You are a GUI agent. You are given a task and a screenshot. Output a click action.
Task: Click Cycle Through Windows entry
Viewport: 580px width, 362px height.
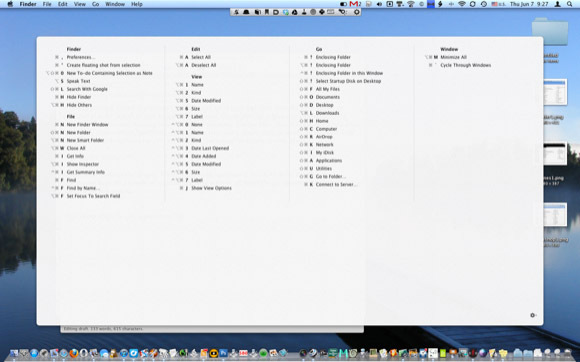[x=465, y=65]
